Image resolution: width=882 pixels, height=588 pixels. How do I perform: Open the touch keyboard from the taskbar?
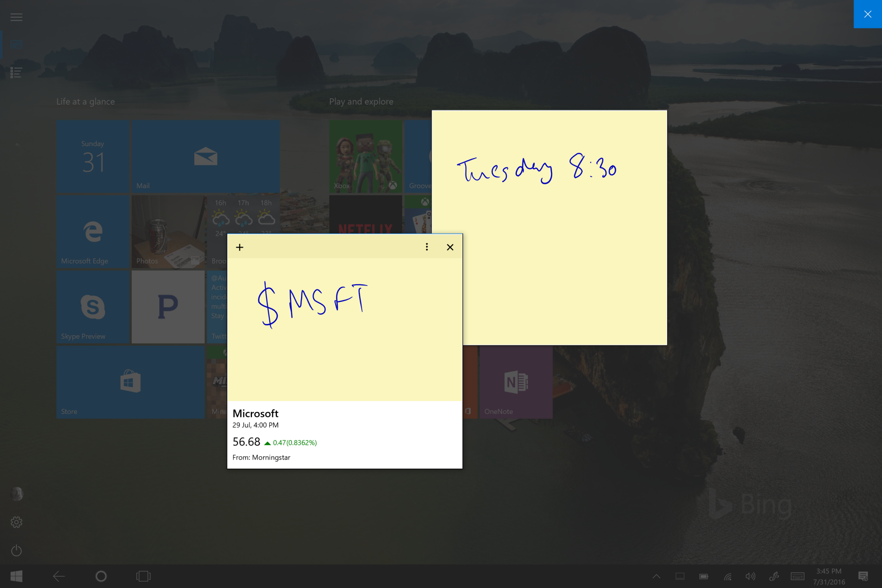pyautogui.click(x=797, y=576)
